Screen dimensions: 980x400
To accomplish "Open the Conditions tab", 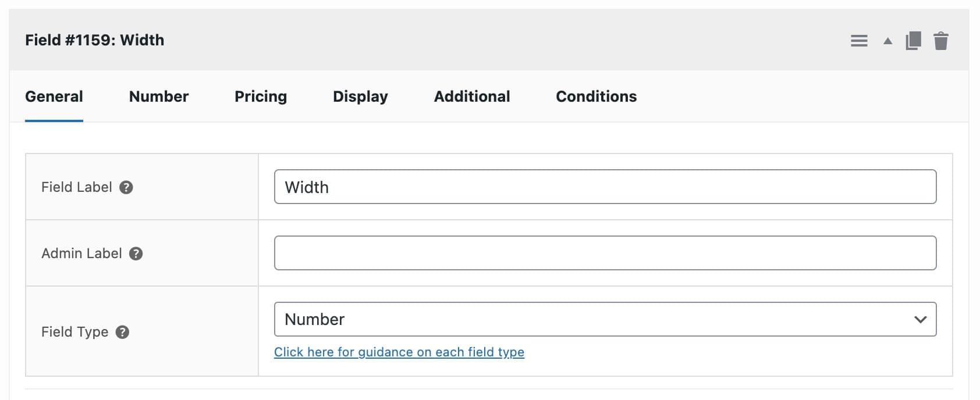I will coord(596,97).
